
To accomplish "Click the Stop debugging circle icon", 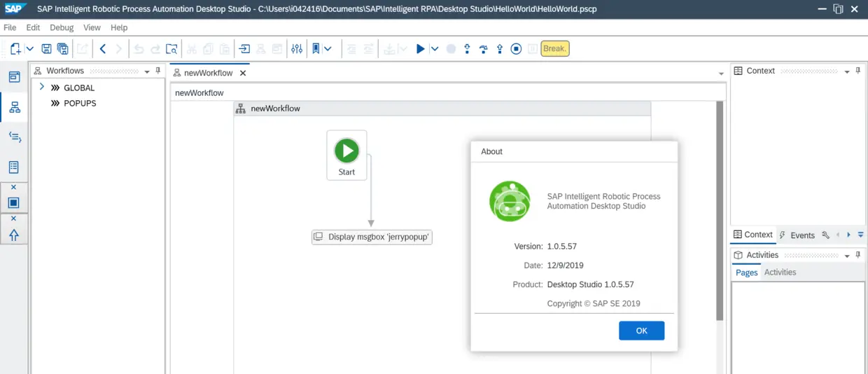I will [516, 49].
